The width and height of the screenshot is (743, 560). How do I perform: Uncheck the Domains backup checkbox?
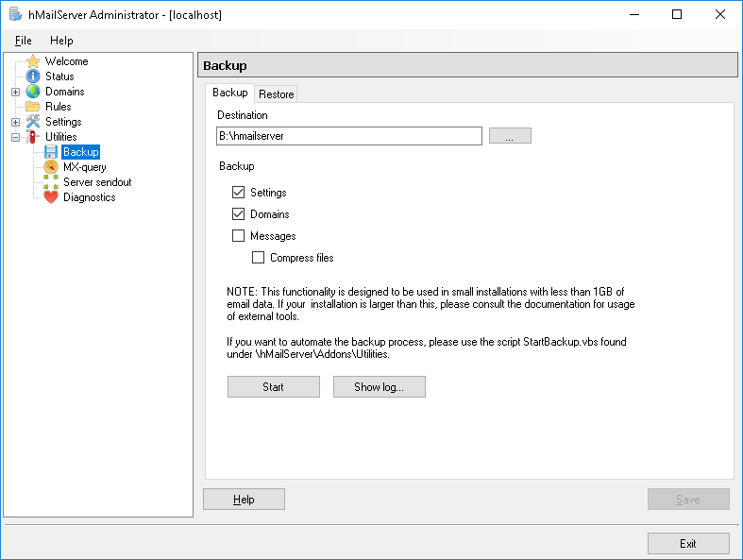click(238, 213)
